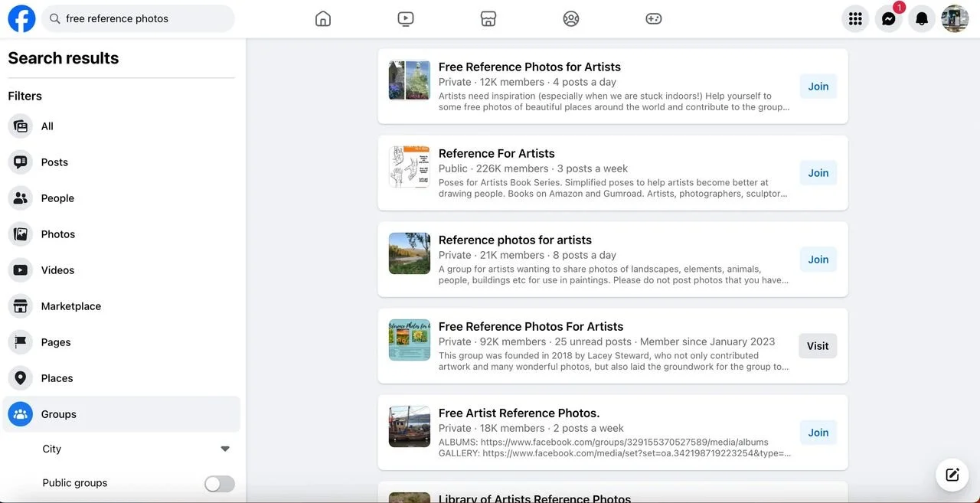Select the People filter icon
The height and width of the screenshot is (503, 980).
[21, 198]
